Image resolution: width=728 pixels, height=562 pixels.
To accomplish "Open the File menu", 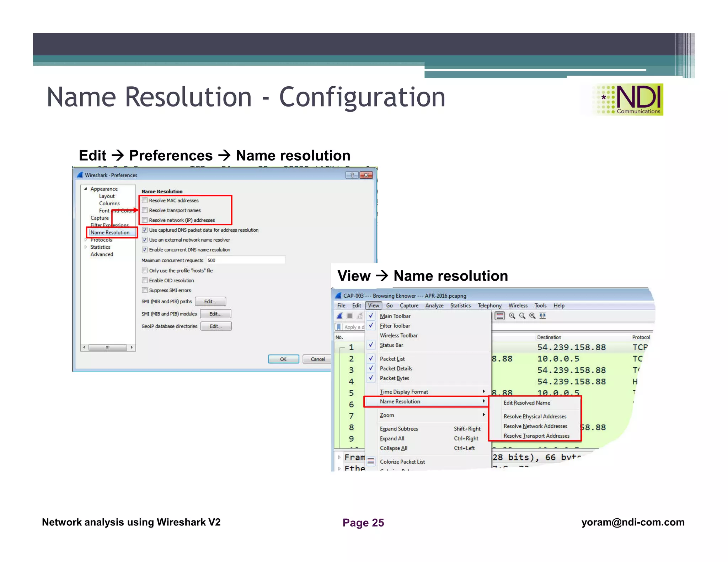I will [341, 306].
